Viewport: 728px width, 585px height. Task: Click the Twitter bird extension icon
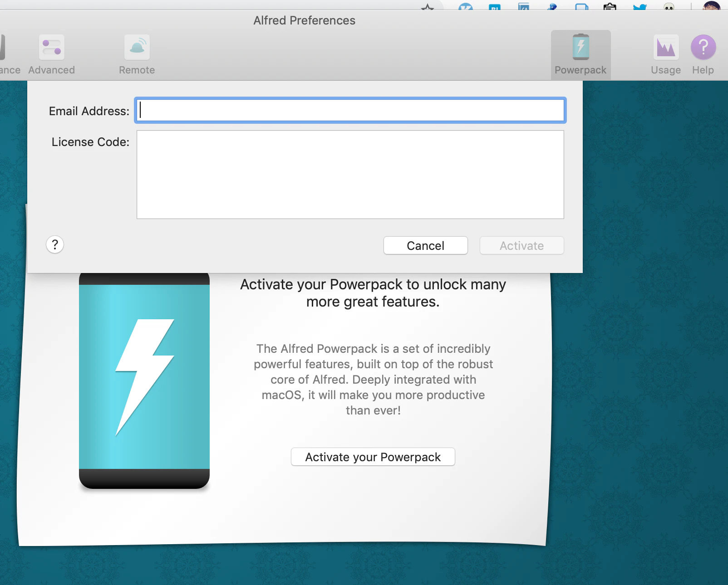coord(639,7)
